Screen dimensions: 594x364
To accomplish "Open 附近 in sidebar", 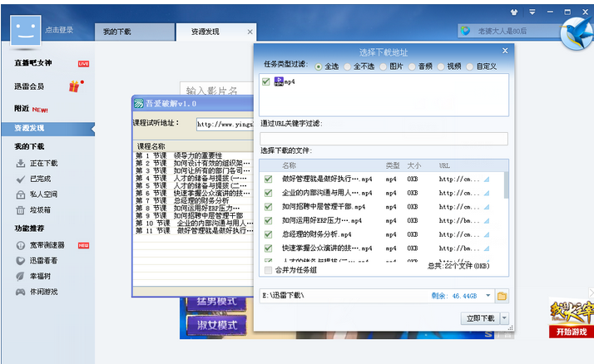I will pyautogui.click(x=22, y=109).
